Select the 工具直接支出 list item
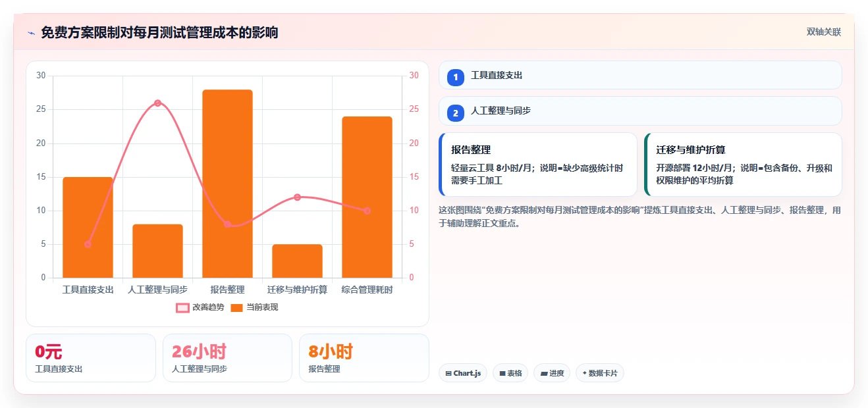The image size is (868, 408). [640, 75]
